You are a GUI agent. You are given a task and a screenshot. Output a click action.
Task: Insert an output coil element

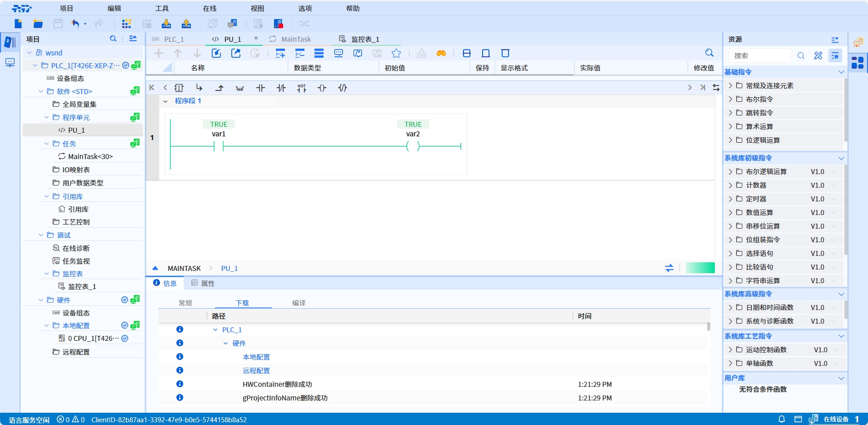(322, 88)
